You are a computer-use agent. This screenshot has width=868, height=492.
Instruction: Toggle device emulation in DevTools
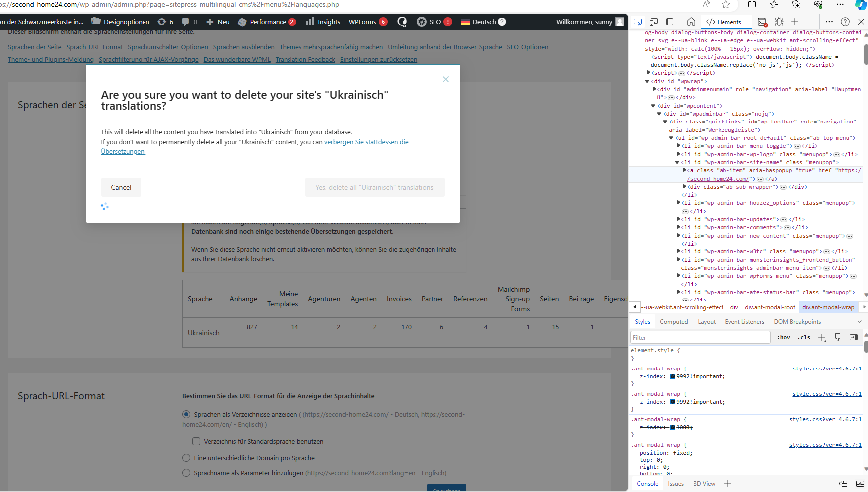coord(654,22)
